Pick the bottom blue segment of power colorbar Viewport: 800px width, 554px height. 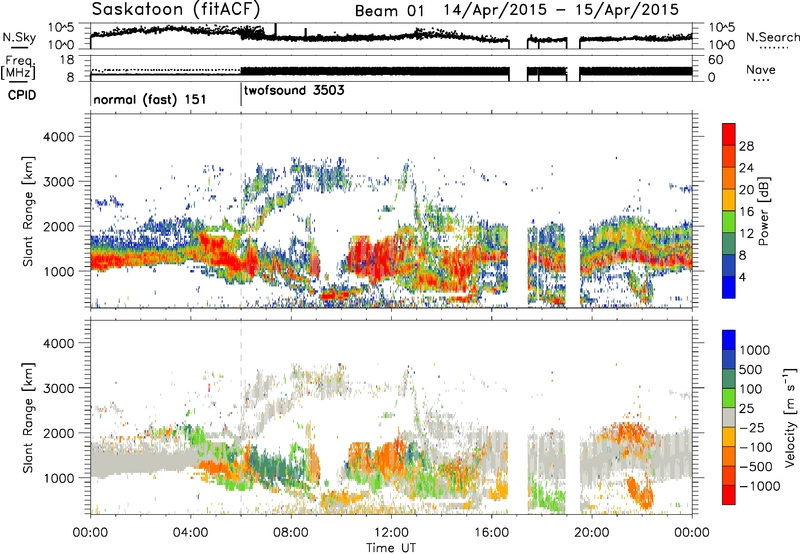[x=729, y=288]
